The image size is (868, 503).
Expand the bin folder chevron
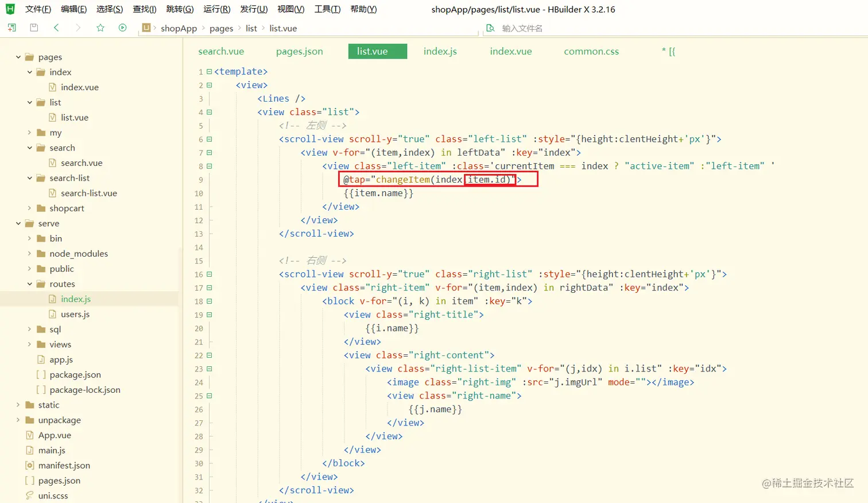pos(30,238)
